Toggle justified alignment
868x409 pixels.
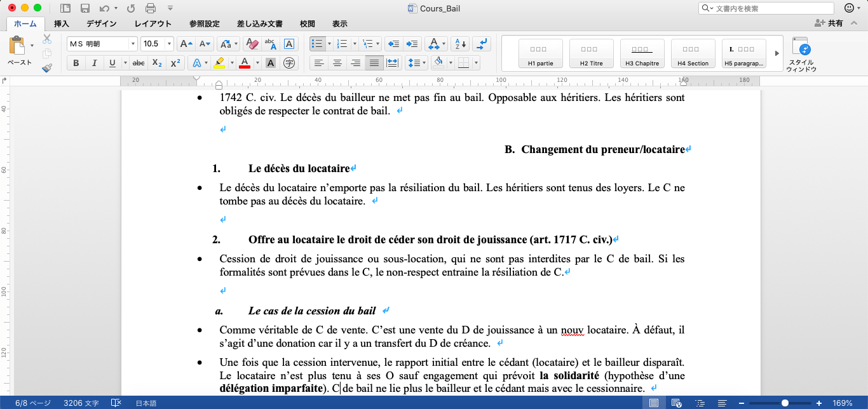coord(374,63)
